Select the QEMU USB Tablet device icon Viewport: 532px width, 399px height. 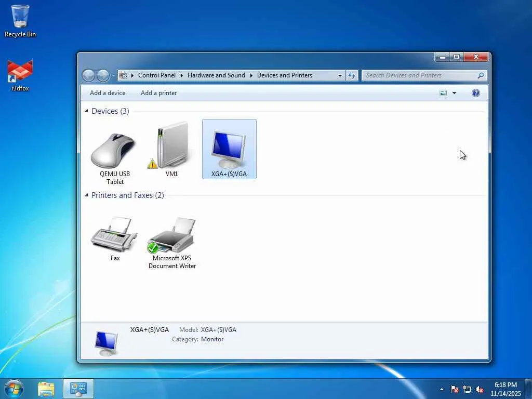(115, 151)
